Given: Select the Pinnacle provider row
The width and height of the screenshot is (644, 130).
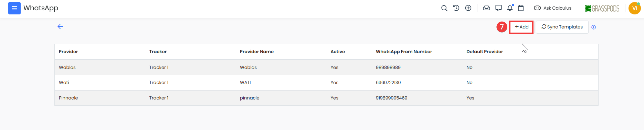Looking at the screenshot, I should 326,98.
